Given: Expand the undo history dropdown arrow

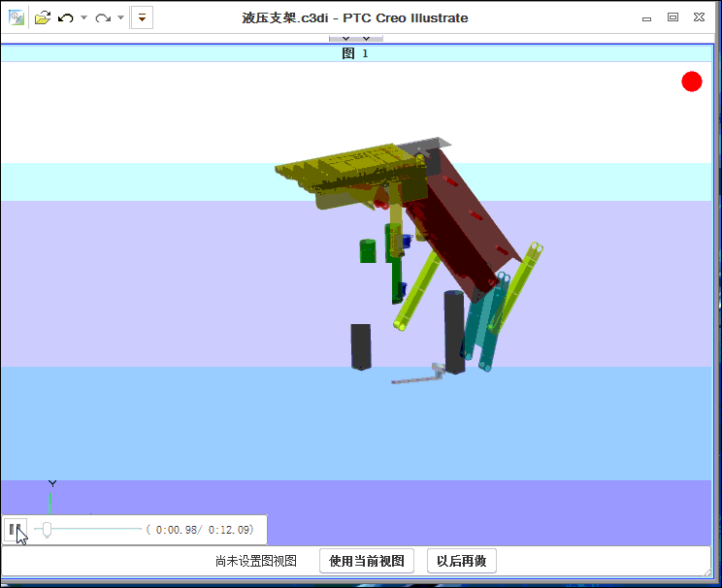Looking at the screenshot, I should tap(83, 18).
